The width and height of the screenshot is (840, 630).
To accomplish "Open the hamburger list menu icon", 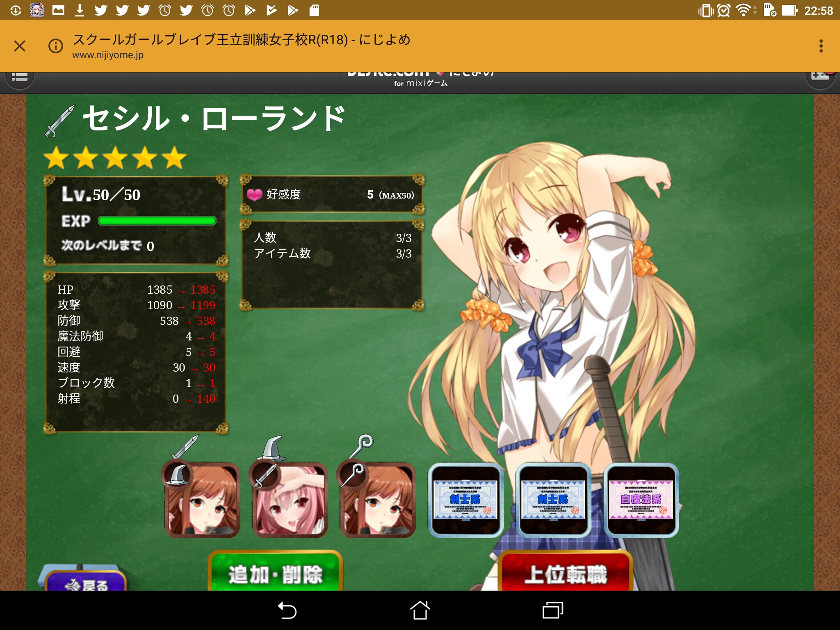I will pyautogui.click(x=19, y=78).
